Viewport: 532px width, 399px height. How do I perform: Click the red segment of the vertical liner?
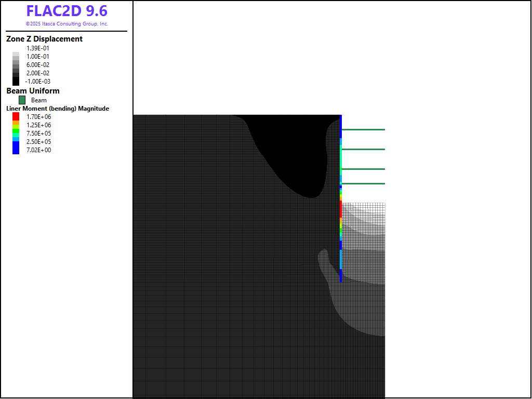click(x=341, y=209)
